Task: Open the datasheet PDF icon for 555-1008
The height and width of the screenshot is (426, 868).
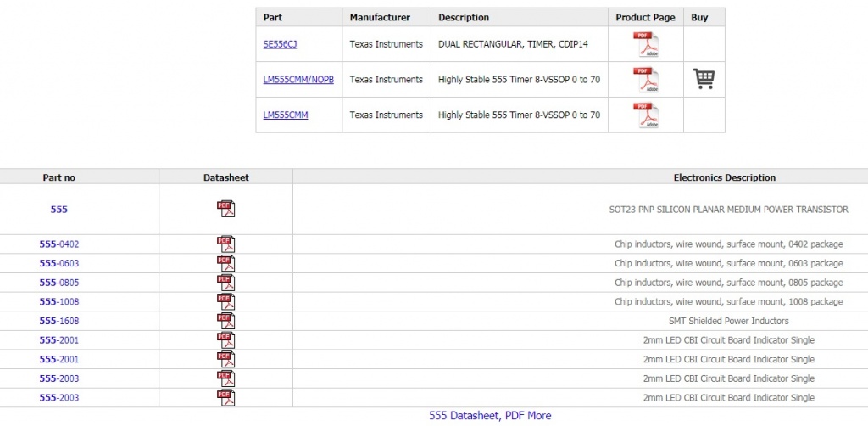Action: tap(225, 302)
